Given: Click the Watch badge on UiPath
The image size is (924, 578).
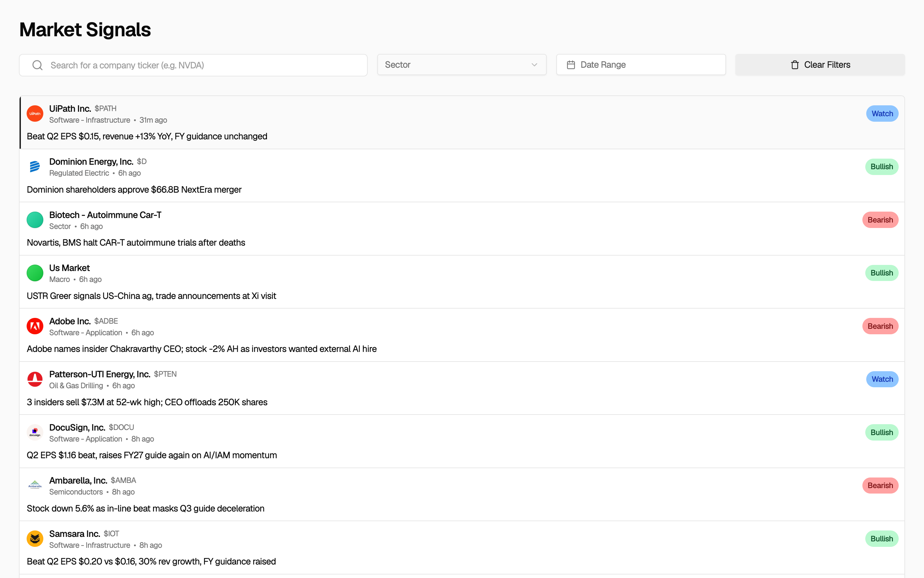Looking at the screenshot, I should click(882, 114).
